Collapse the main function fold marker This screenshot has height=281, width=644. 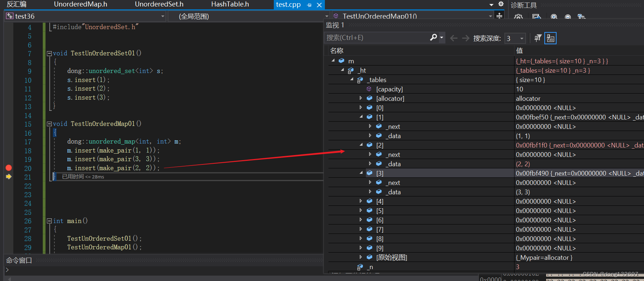49,221
